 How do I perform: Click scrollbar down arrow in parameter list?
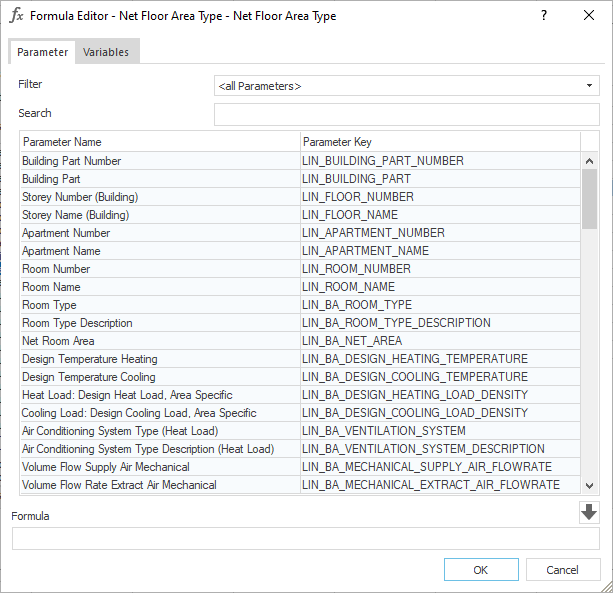pos(590,486)
